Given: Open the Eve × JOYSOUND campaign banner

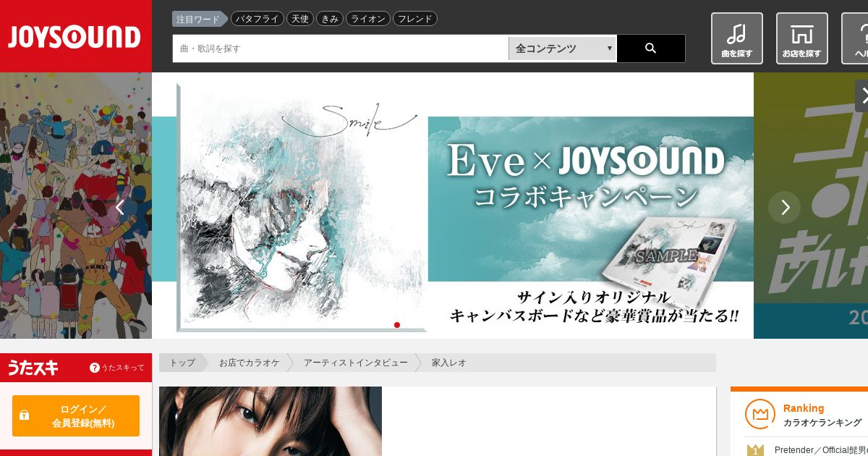Looking at the screenshot, I should (453, 206).
